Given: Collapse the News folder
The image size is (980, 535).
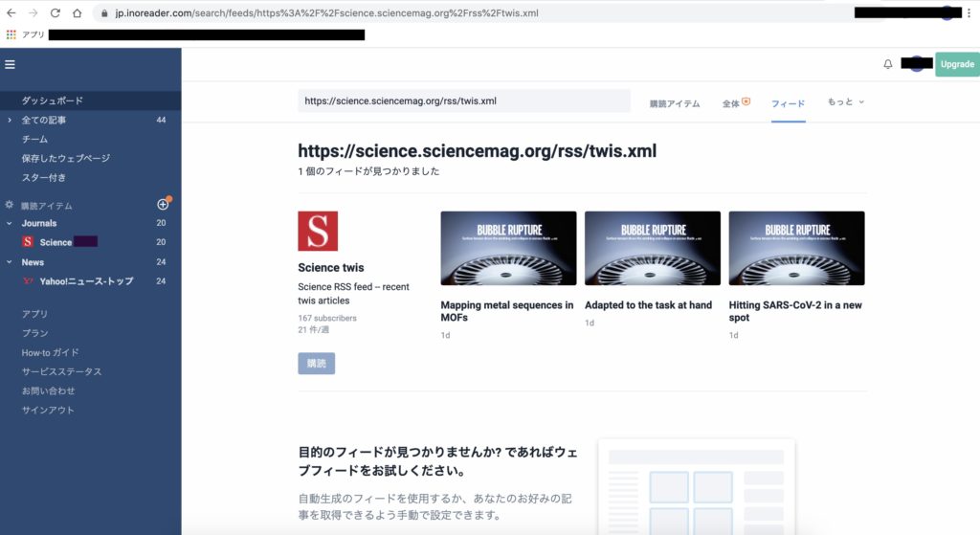Looking at the screenshot, I should pyautogui.click(x=9, y=262).
